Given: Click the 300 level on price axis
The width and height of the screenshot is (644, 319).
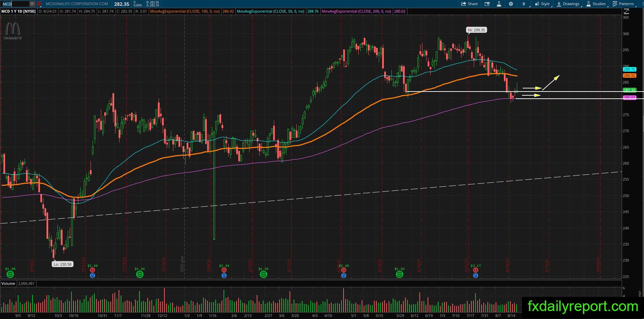Looking at the screenshot, I should point(626,34).
